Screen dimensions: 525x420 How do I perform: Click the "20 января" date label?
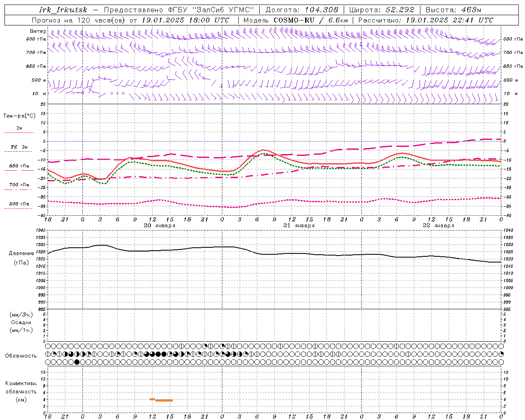(x=159, y=226)
